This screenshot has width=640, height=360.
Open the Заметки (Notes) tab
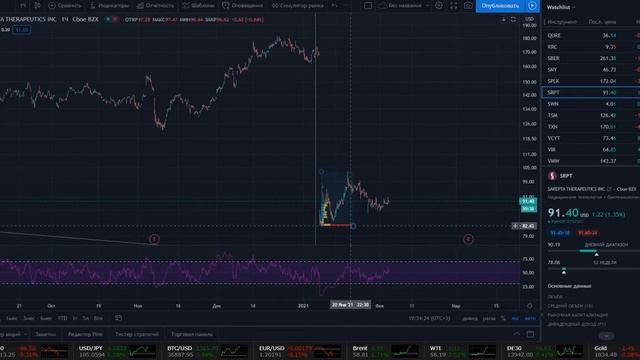(x=45, y=334)
